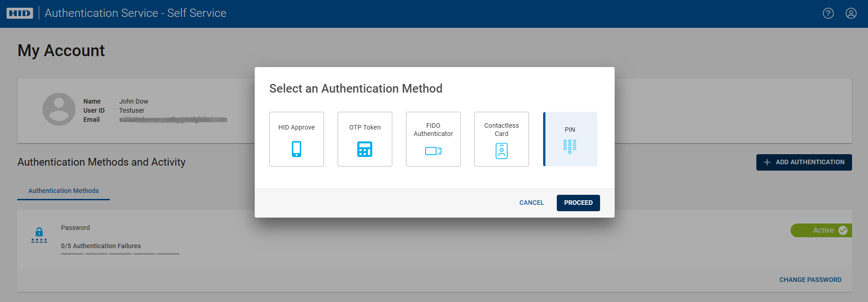Click the user ID value Testuser
Image resolution: width=868 pixels, height=302 pixels.
click(132, 110)
